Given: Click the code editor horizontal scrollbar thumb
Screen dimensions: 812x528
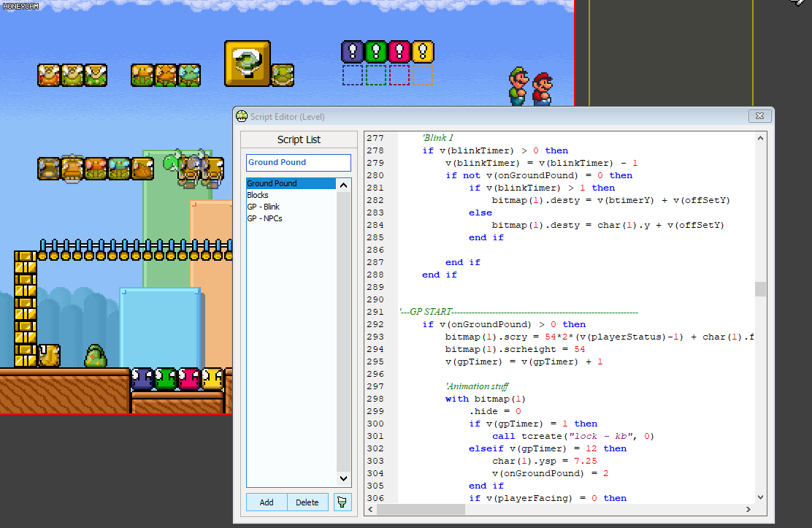Looking at the screenshot, I should (x=421, y=509).
